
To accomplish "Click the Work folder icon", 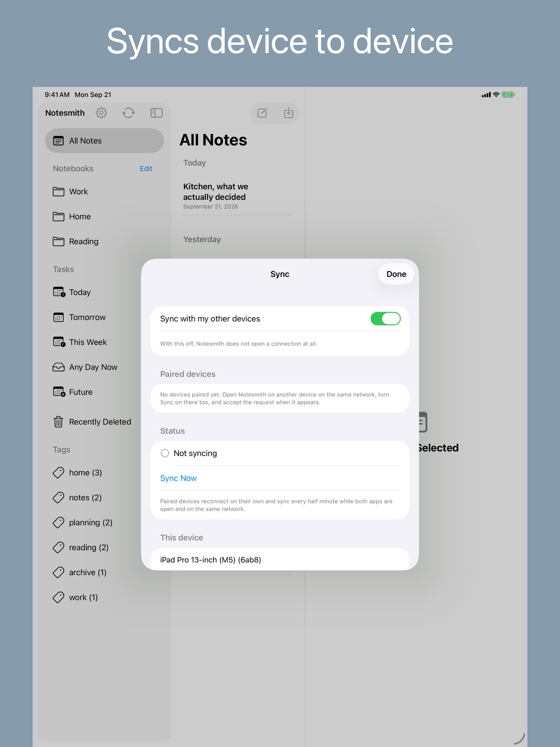I will point(58,192).
